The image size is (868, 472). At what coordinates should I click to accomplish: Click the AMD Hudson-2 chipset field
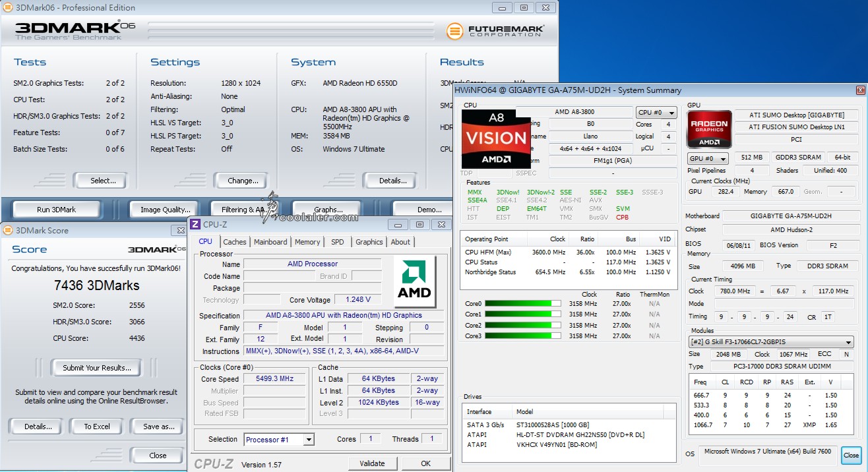tap(791, 229)
